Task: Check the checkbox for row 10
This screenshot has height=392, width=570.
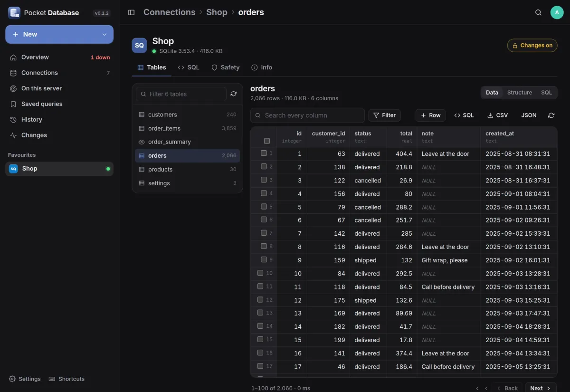Action: tap(260, 273)
